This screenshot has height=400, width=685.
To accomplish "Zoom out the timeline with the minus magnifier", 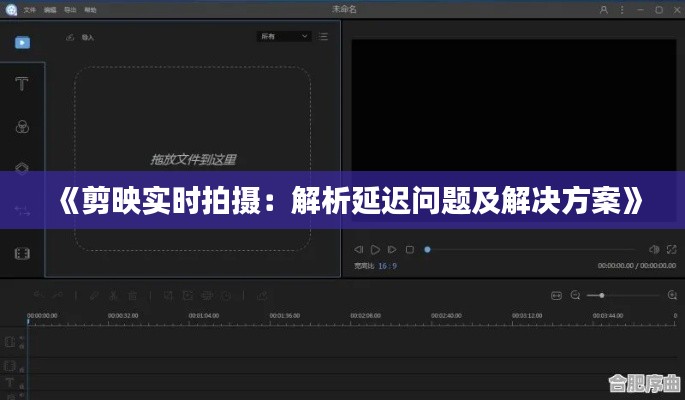I will [x=575, y=296].
